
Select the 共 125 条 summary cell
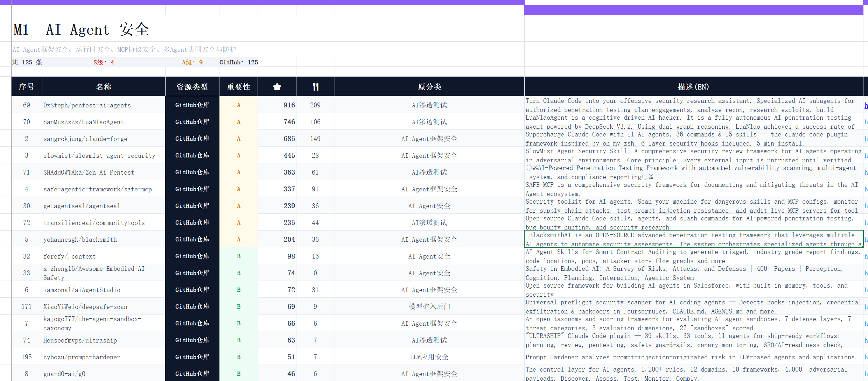tap(27, 62)
